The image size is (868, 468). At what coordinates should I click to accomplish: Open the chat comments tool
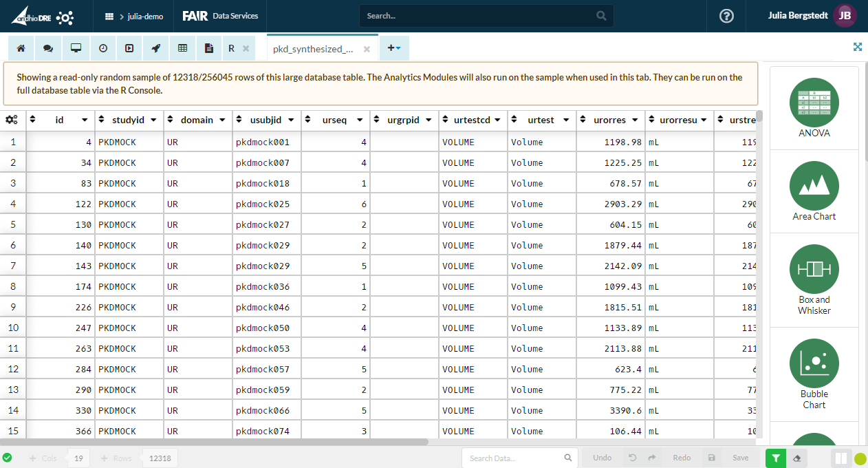click(x=47, y=48)
